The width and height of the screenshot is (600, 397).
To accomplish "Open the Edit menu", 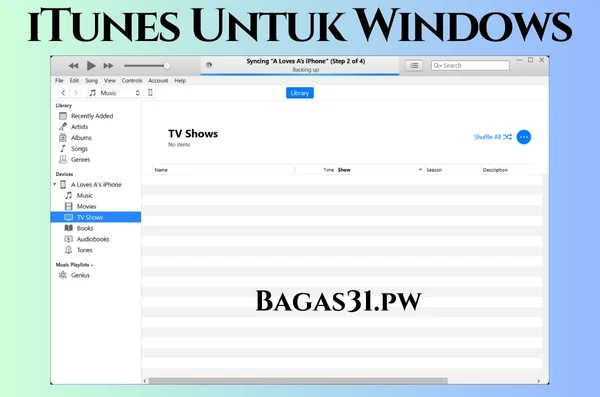I will [x=74, y=80].
